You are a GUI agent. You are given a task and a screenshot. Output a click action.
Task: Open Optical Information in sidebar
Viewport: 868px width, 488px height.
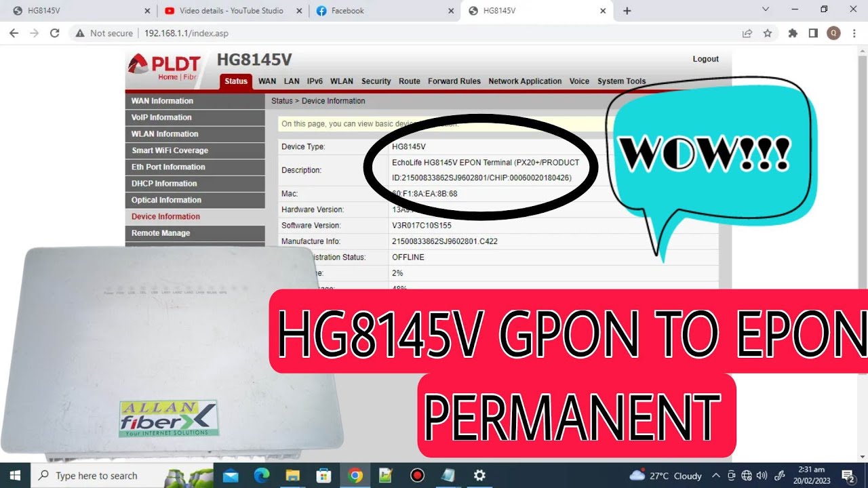[195, 200]
